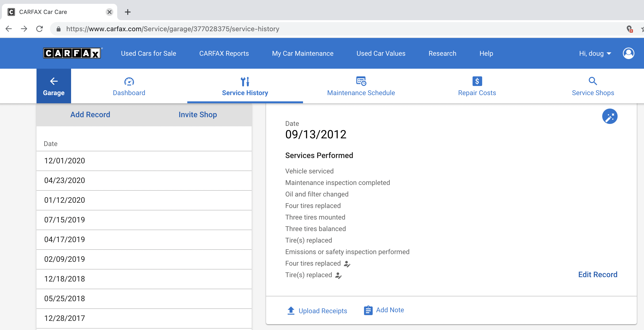Select the 01/12/2020 service record

[x=144, y=200]
